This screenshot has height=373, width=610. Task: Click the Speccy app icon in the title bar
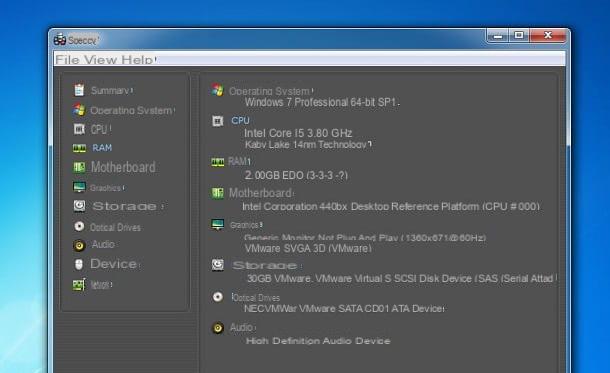pos(60,39)
